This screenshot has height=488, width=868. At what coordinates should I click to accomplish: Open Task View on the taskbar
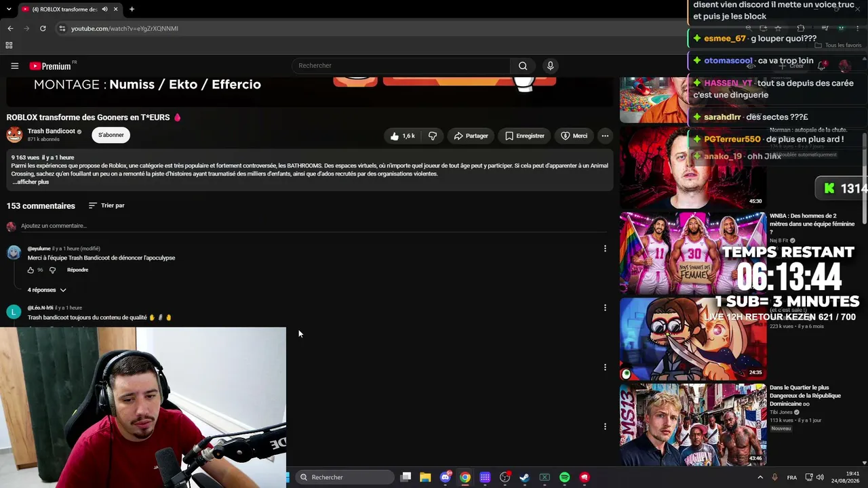coord(406,477)
